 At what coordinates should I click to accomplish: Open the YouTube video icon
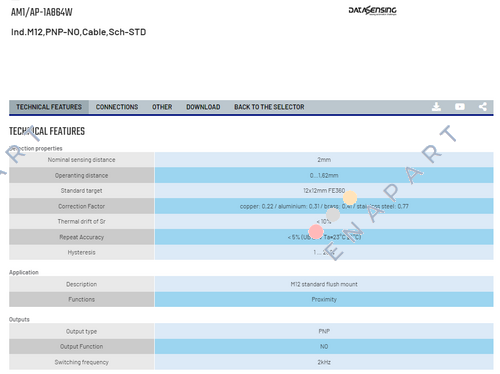point(460,107)
